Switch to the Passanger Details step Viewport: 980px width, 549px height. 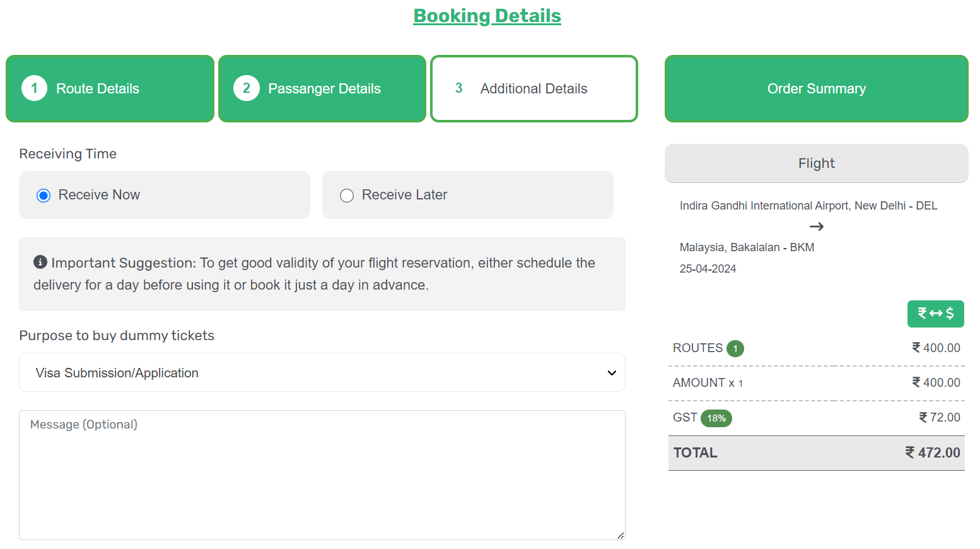[322, 88]
